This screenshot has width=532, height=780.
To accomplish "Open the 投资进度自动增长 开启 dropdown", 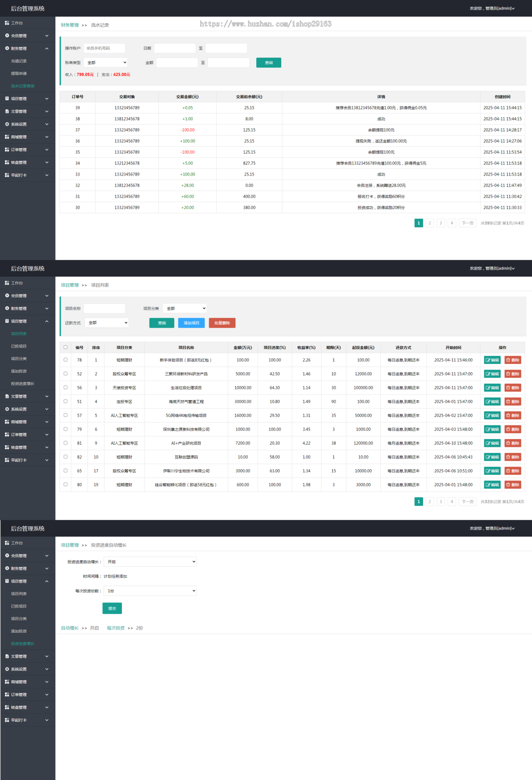I will click(x=150, y=562).
